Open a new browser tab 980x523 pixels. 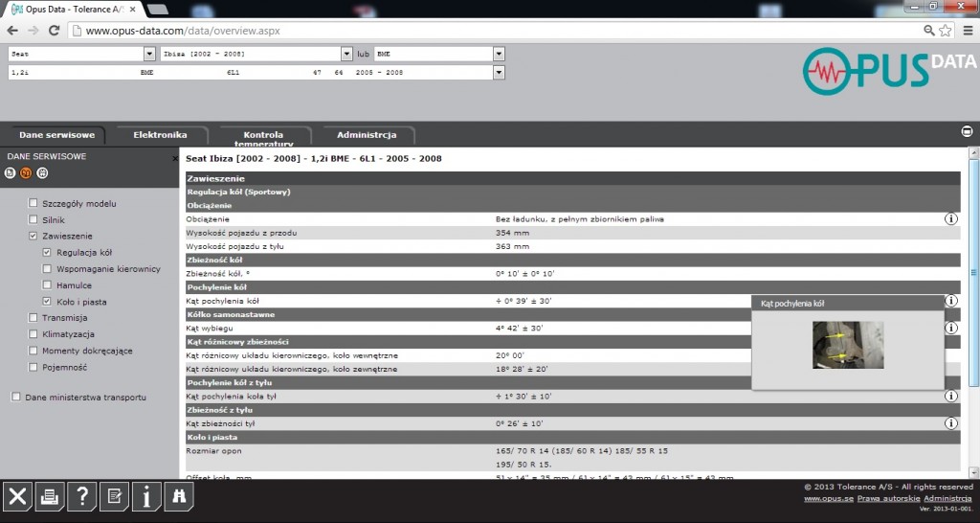[x=157, y=10]
